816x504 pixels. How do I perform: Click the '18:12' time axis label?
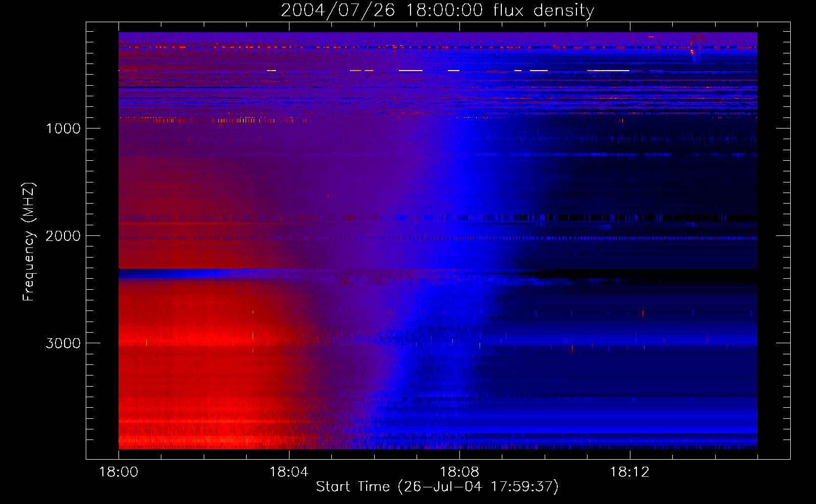click(630, 472)
